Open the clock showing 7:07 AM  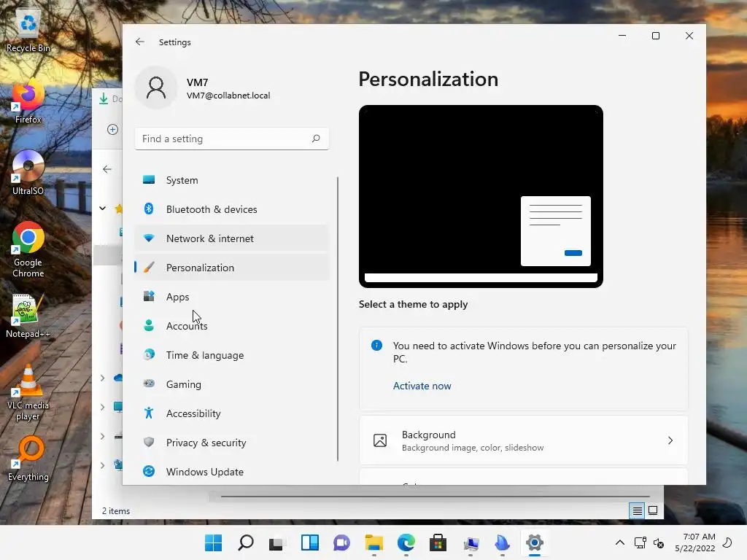(694, 542)
